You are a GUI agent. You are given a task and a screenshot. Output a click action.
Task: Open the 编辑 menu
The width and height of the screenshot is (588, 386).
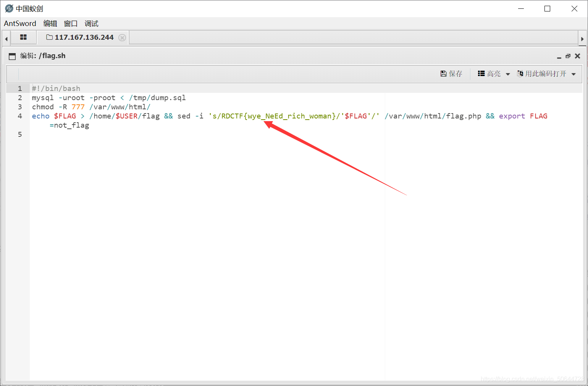point(50,23)
